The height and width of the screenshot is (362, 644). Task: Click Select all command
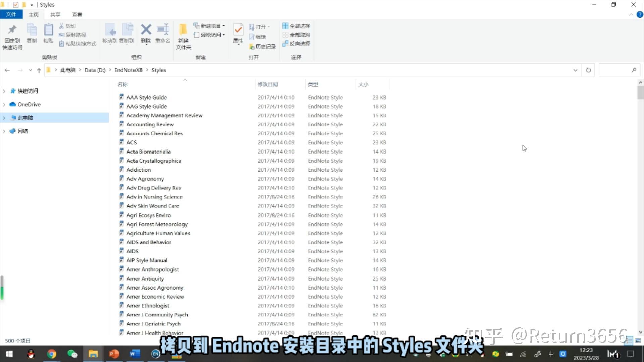pos(296,26)
